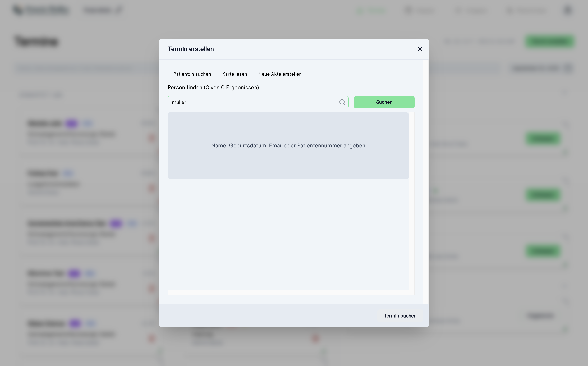
Task: Click the green Suchen button
Action: click(384, 102)
